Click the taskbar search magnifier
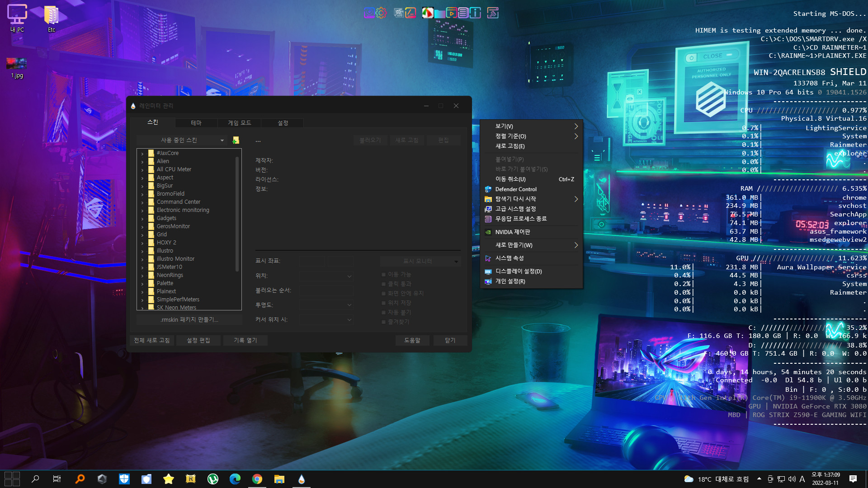Image resolution: width=868 pixels, height=488 pixels. coord(35,479)
